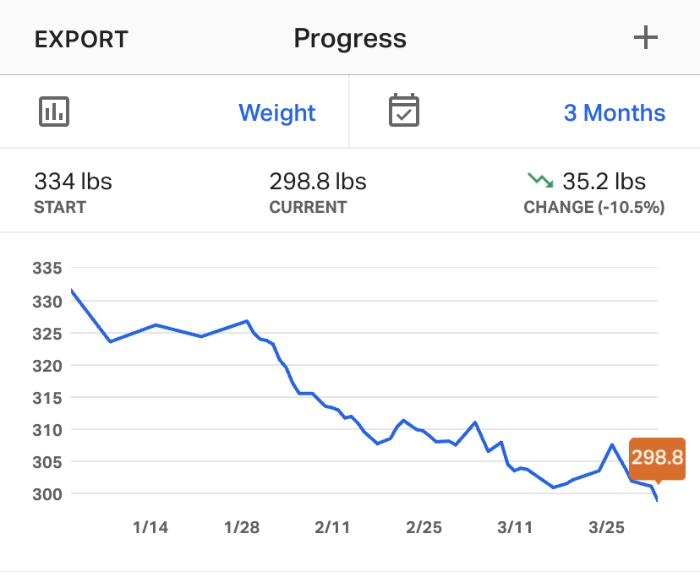This screenshot has height=588, width=700.
Task: Open the Weight measurement selector
Action: [276, 113]
